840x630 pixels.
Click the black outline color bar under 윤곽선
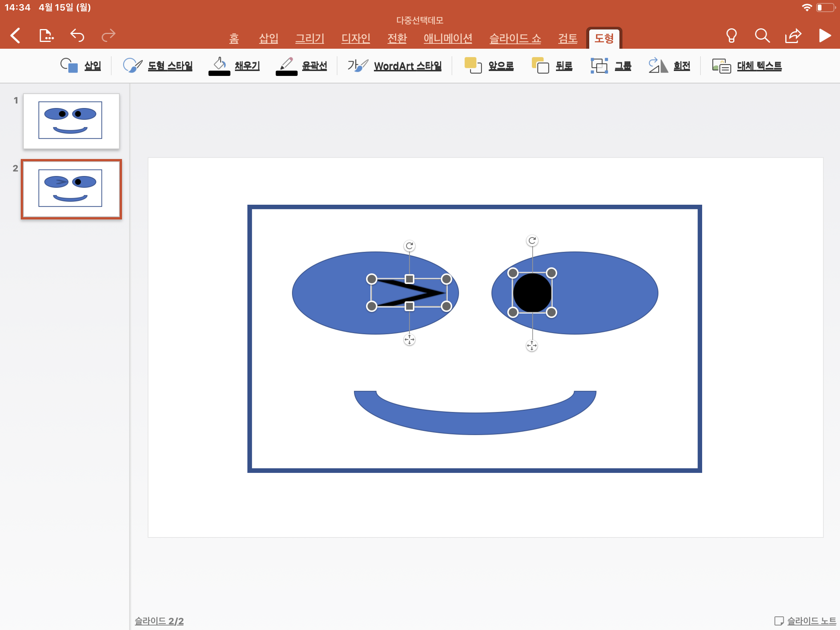286,73
